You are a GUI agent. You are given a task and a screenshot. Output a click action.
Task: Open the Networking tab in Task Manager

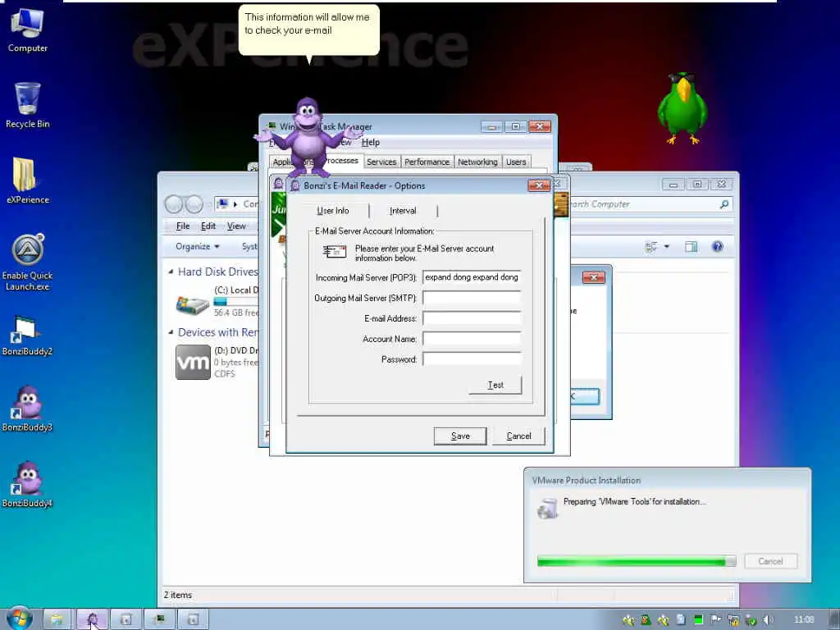tap(478, 162)
